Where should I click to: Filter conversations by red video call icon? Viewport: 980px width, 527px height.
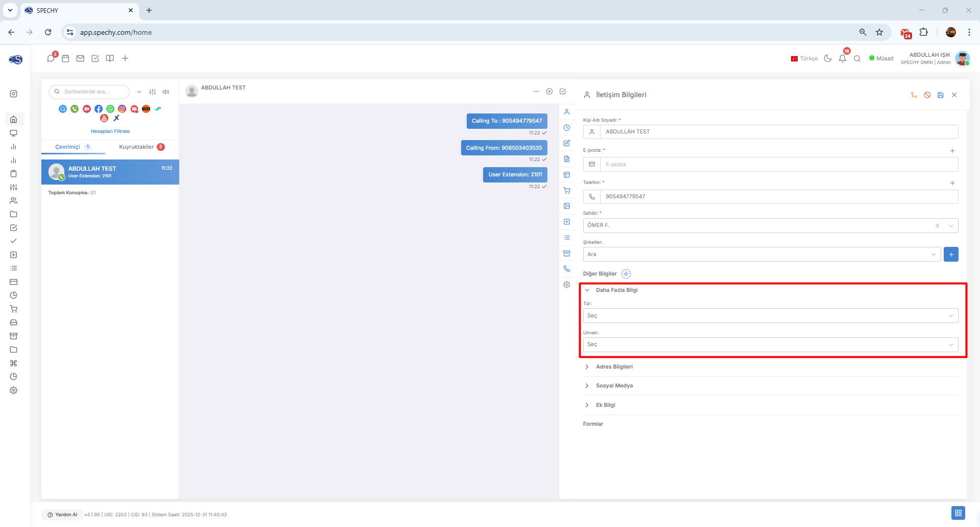tap(87, 109)
